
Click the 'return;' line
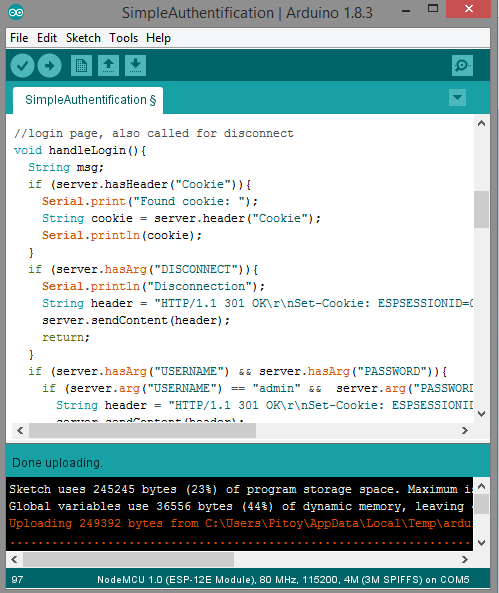(x=66, y=337)
